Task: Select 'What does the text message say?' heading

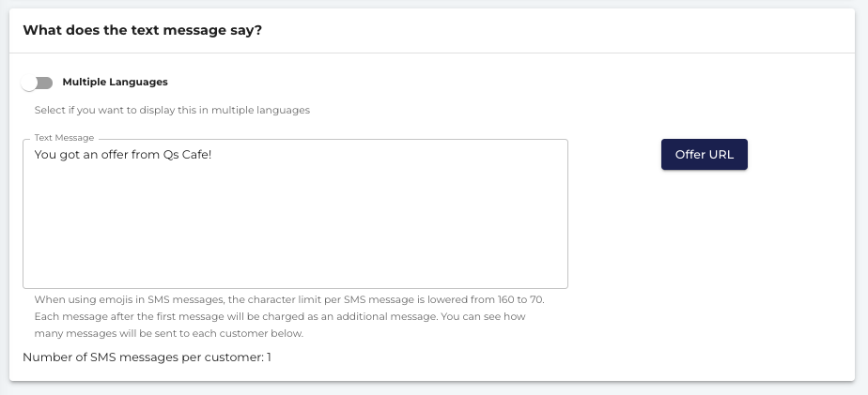Action: click(142, 30)
